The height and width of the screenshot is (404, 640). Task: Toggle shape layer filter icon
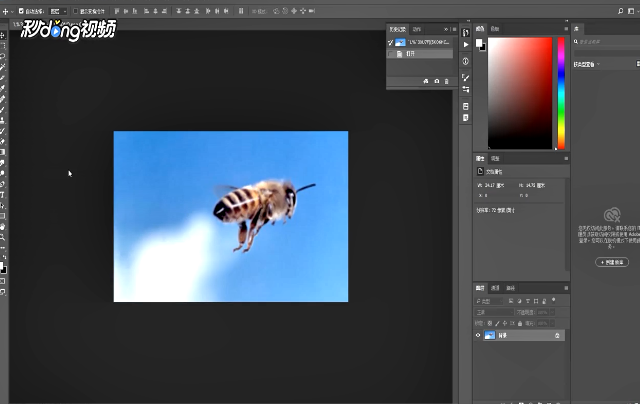point(536,301)
